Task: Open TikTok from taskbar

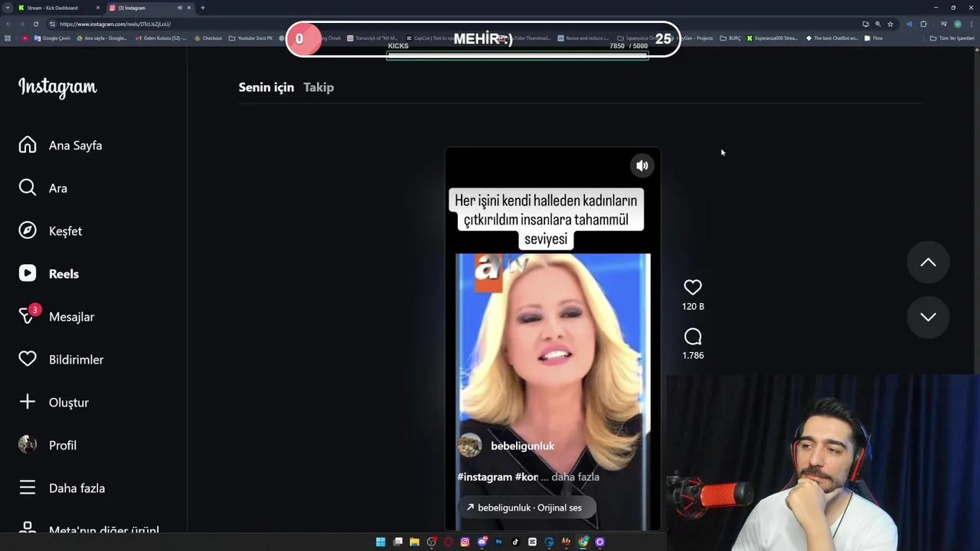Action: [x=515, y=542]
